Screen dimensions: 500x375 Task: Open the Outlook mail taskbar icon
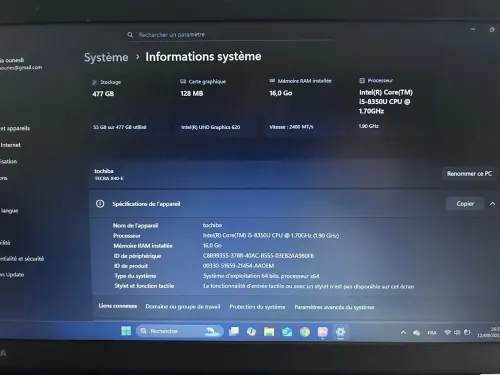pos(287,332)
